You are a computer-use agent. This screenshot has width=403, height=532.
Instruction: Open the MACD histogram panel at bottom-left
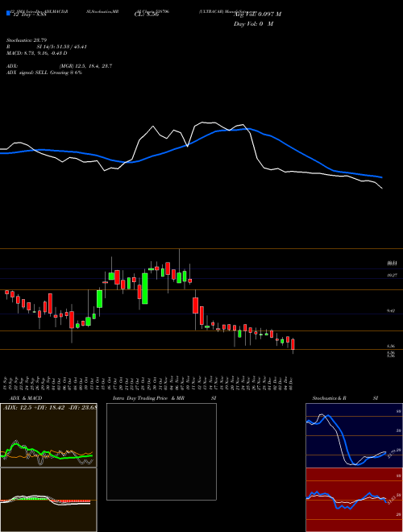48,500
